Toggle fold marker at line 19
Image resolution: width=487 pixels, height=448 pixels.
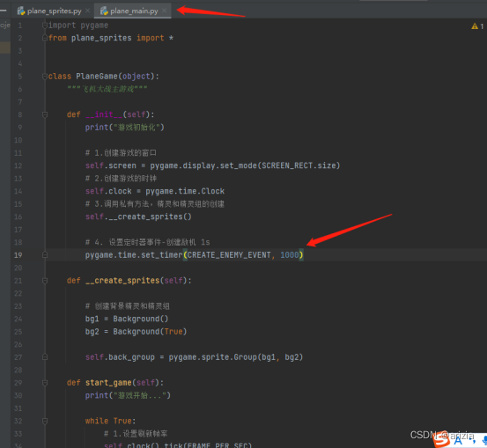tap(45, 255)
